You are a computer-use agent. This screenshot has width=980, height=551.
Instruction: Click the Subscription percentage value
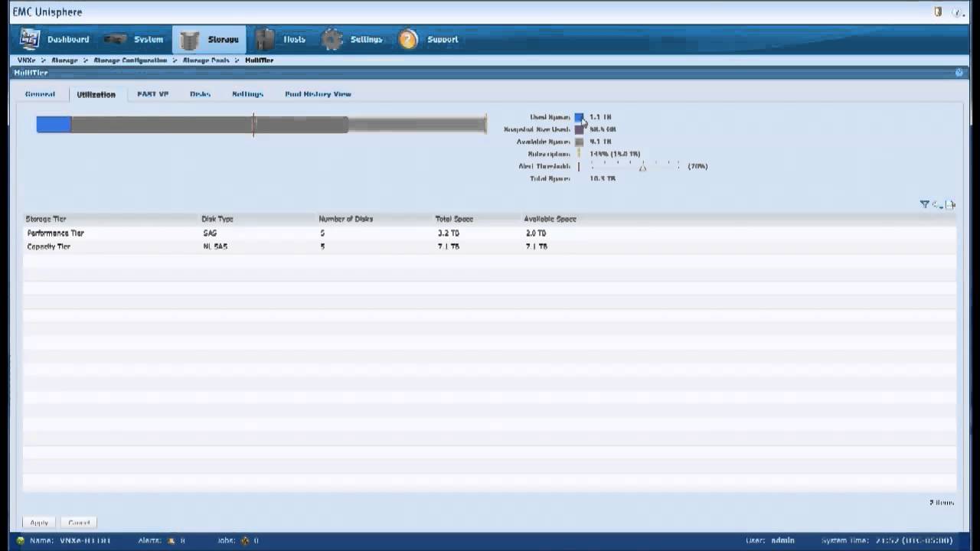615,154
